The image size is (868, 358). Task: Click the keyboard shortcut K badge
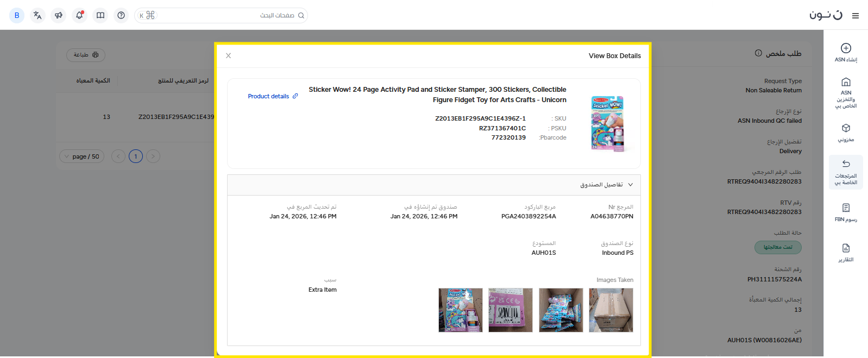147,16
